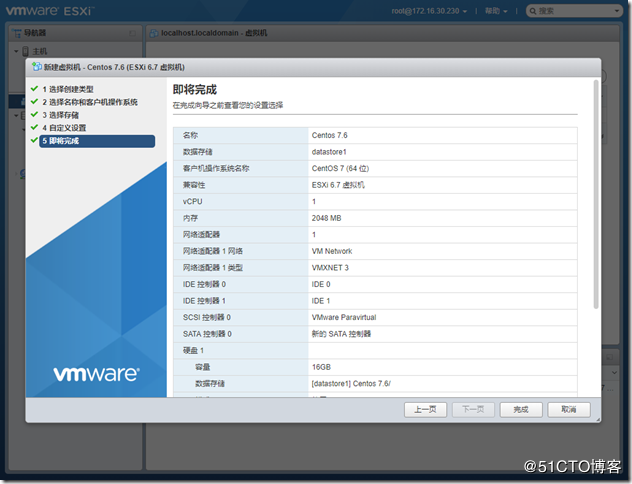The height and width of the screenshot is (484, 632).
Task: Click the 16GB capacity value
Action: tap(321, 367)
